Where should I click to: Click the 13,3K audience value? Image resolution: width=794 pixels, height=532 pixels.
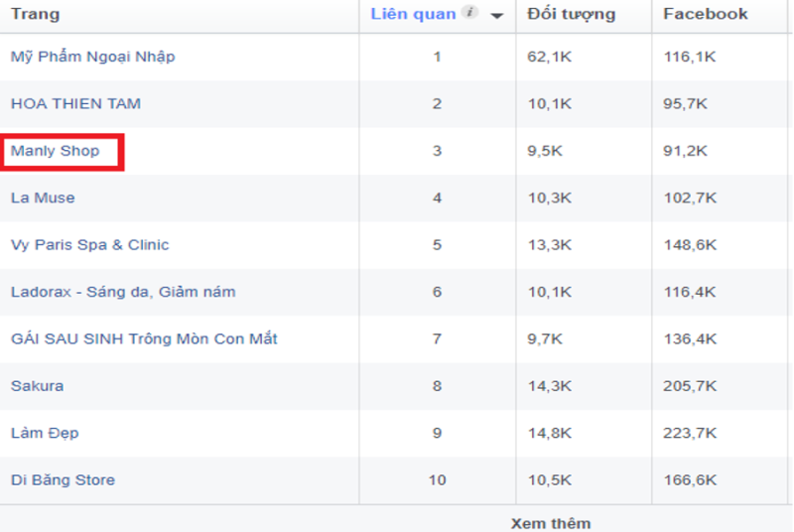[550, 245]
